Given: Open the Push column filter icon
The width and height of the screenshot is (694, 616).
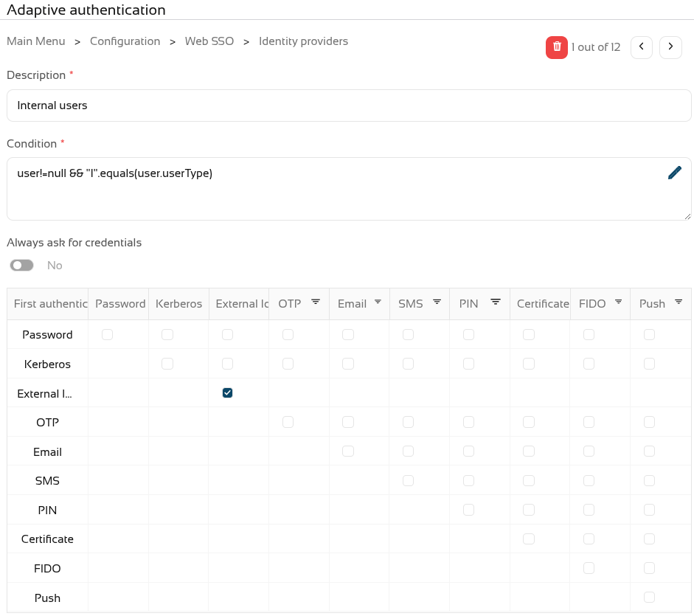Looking at the screenshot, I should tap(679, 302).
